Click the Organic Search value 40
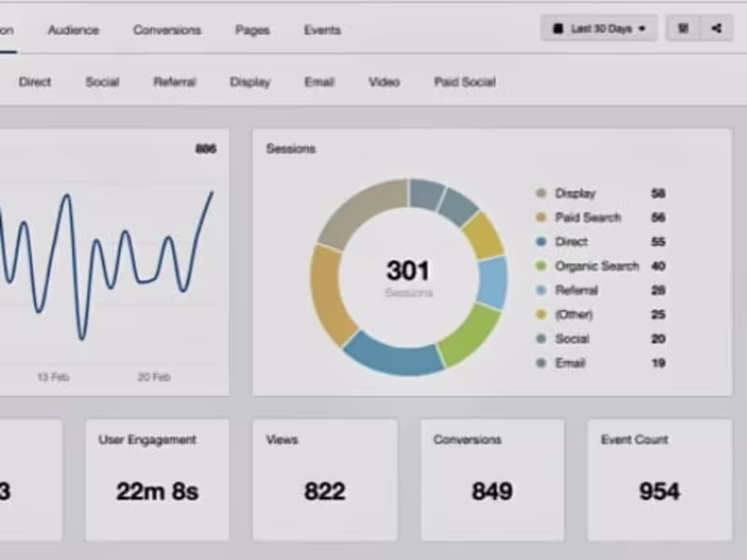747x560 pixels. pyautogui.click(x=658, y=266)
